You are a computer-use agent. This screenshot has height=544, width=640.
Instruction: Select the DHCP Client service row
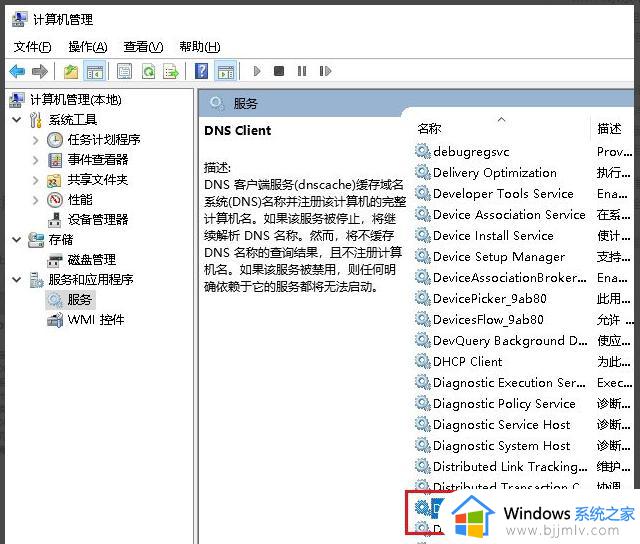[523, 362]
